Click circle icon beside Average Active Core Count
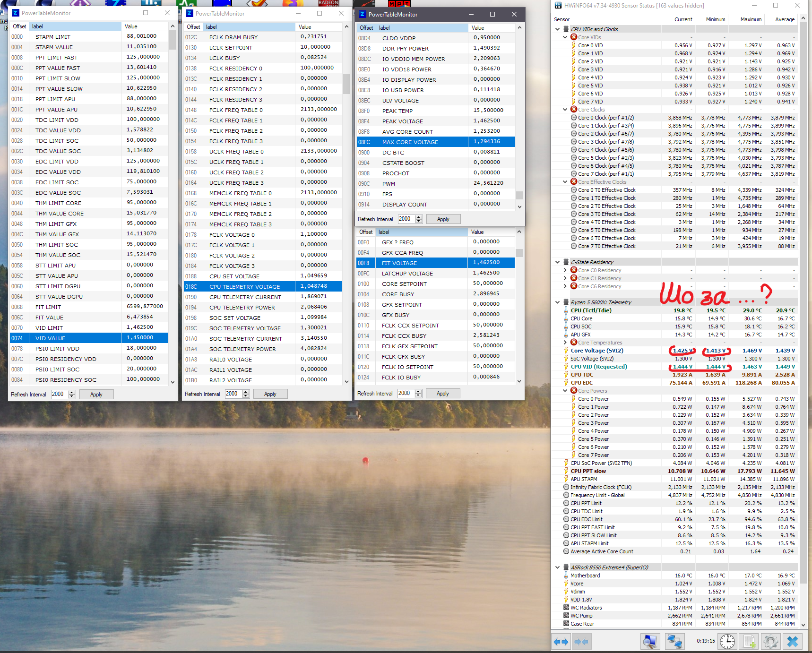Screen dimensions: 812x653 click(x=566, y=551)
